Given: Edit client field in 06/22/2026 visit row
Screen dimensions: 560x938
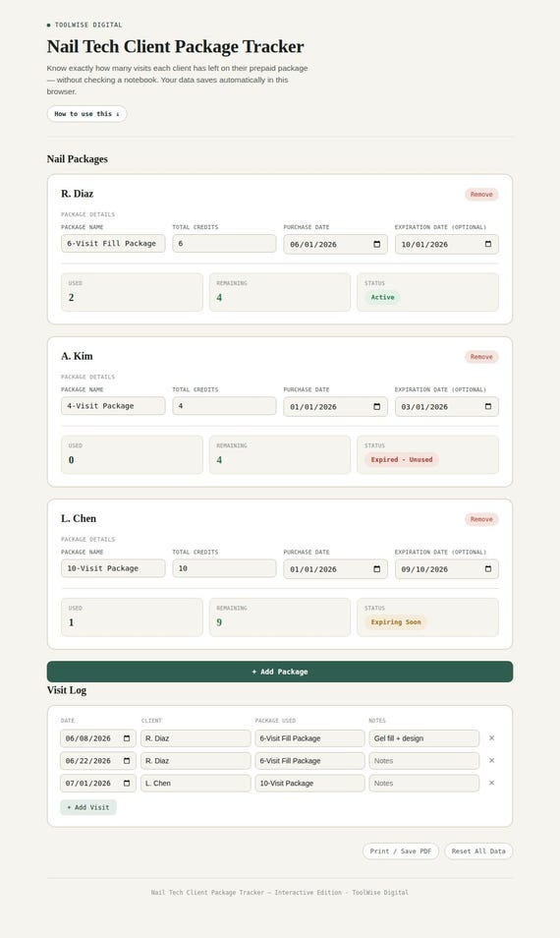Looking at the screenshot, I should point(196,761).
